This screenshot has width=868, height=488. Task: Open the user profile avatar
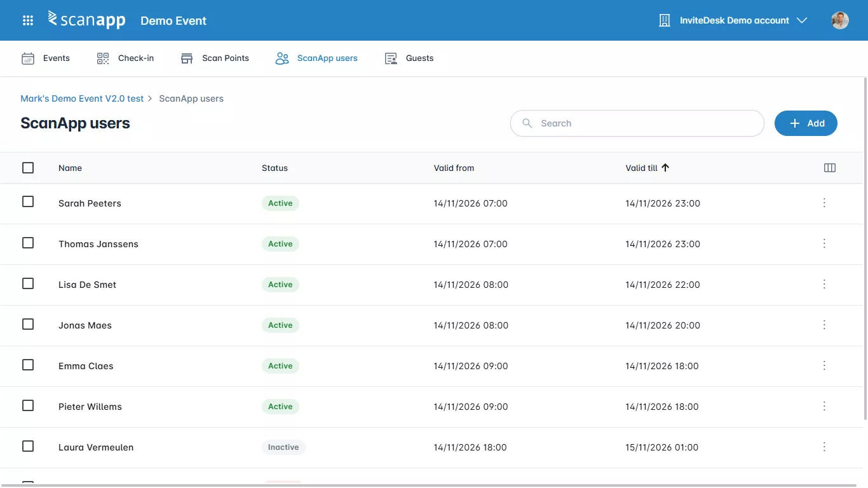click(x=840, y=20)
